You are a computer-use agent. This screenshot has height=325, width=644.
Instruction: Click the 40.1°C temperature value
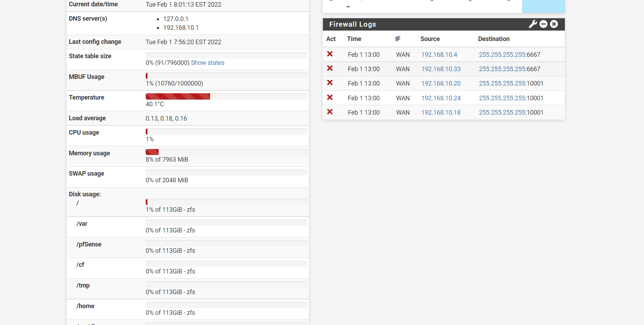tap(155, 104)
